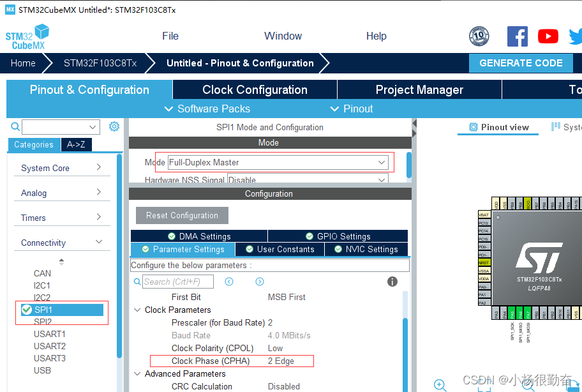Expand the Analog category
Viewport: 582px width, 392px height.
coord(62,193)
